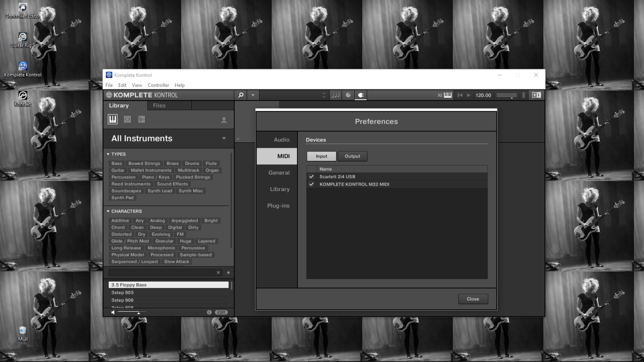Screen dimensions: 644x362
Task: Close the Preferences dialog
Action: tap(473, 299)
